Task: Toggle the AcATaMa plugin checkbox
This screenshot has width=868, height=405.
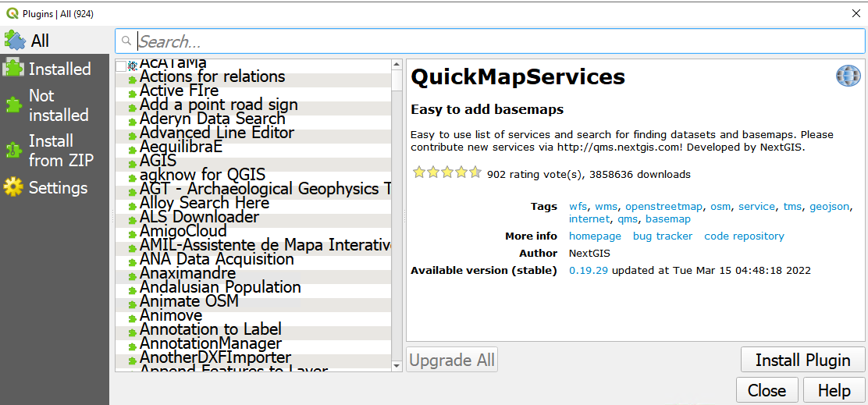Action: [121, 66]
